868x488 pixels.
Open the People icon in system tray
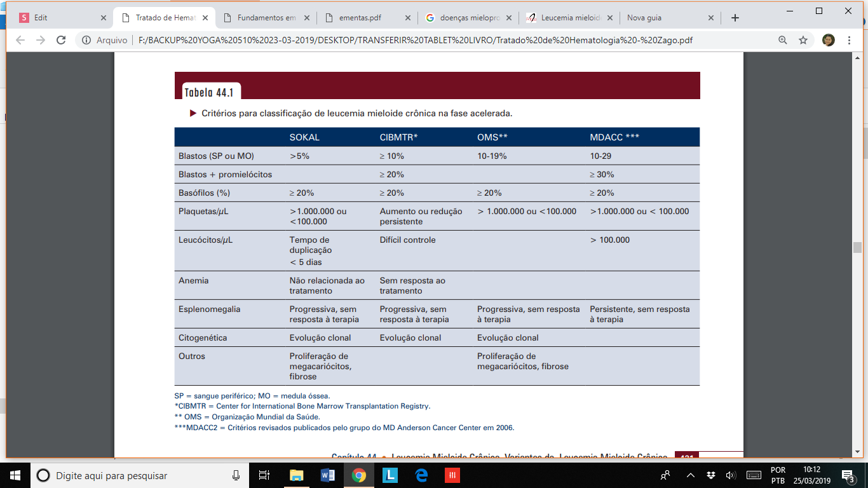[x=665, y=475]
